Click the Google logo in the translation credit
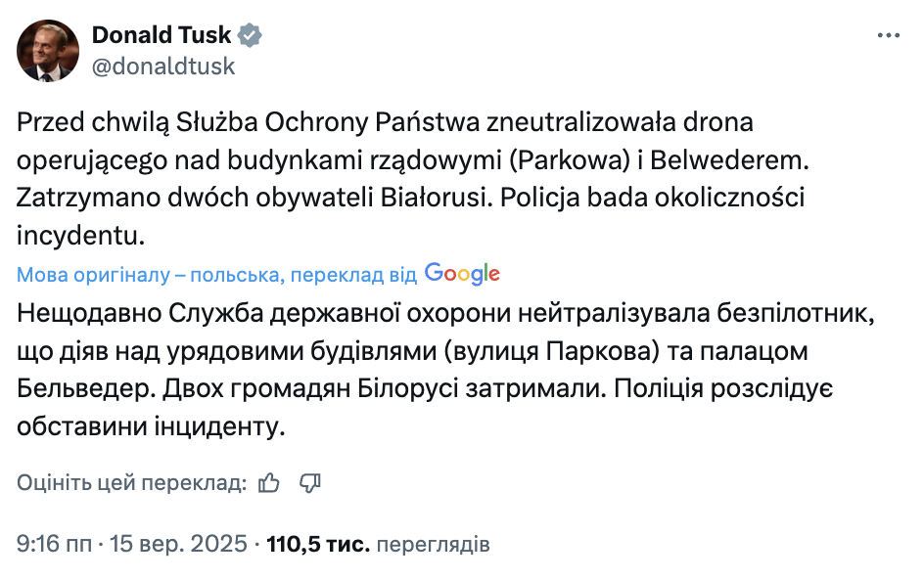924x581 pixels. (x=461, y=273)
